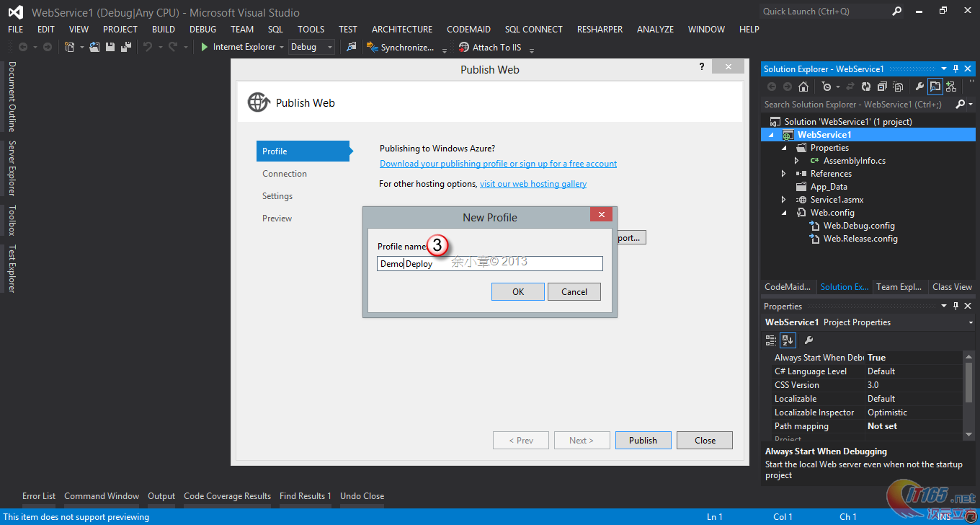Click the Home icon in Solution Explorer
This screenshot has width=980, height=525.
click(x=803, y=87)
